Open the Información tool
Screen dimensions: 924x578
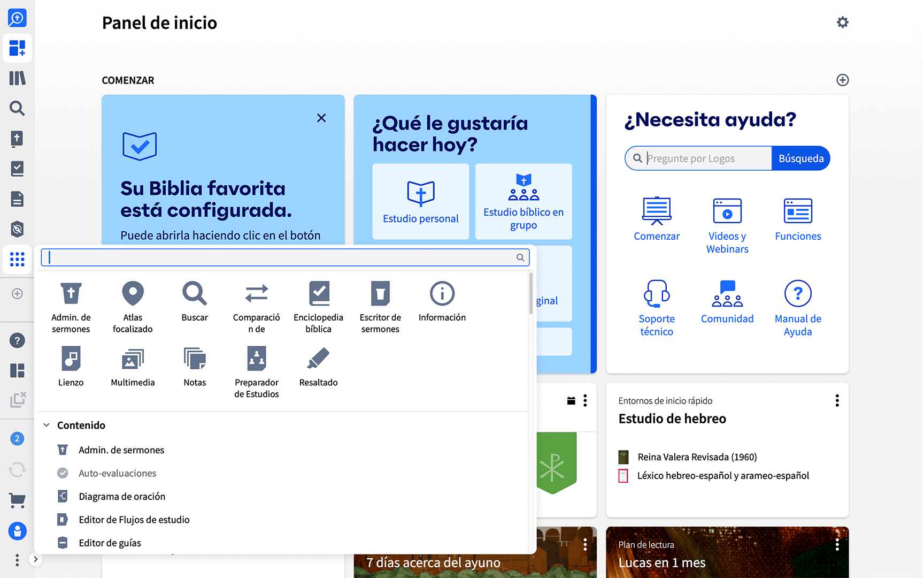(x=442, y=301)
